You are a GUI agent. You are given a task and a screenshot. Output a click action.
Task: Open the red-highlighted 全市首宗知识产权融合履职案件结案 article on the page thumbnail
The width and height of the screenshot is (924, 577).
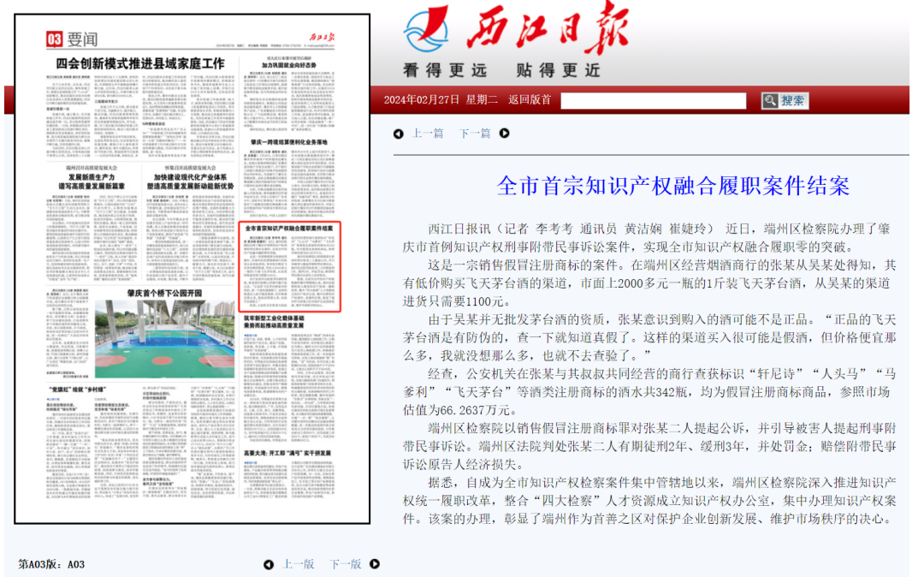tap(289, 267)
